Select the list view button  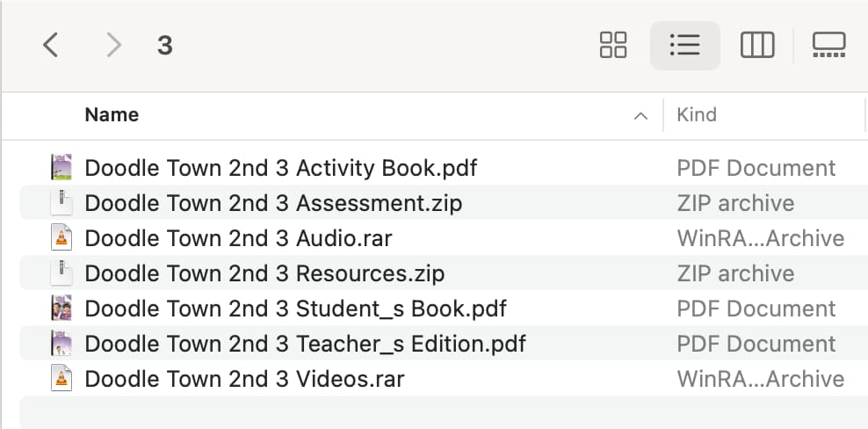coord(684,45)
